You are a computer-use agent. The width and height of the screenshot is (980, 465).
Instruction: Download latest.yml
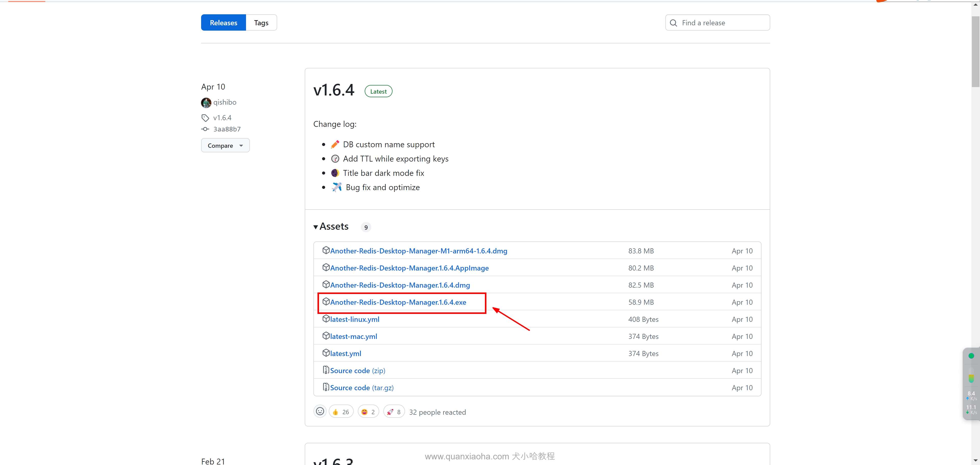pyautogui.click(x=346, y=353)
